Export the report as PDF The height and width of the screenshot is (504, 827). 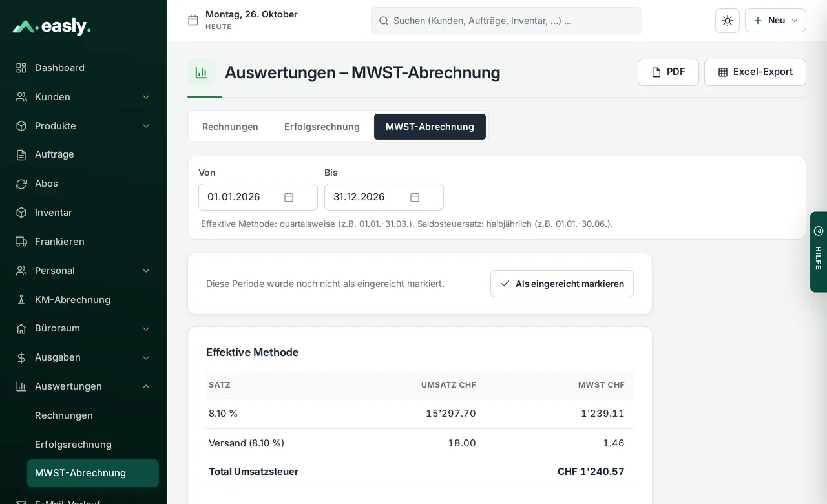[x=668, y=72]
